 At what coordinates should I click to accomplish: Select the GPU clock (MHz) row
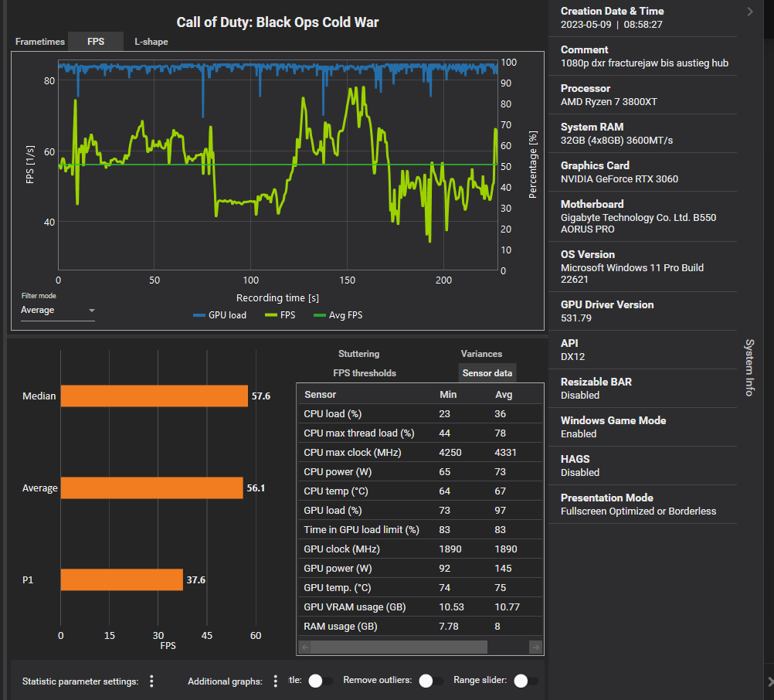[x=420, y=549]
